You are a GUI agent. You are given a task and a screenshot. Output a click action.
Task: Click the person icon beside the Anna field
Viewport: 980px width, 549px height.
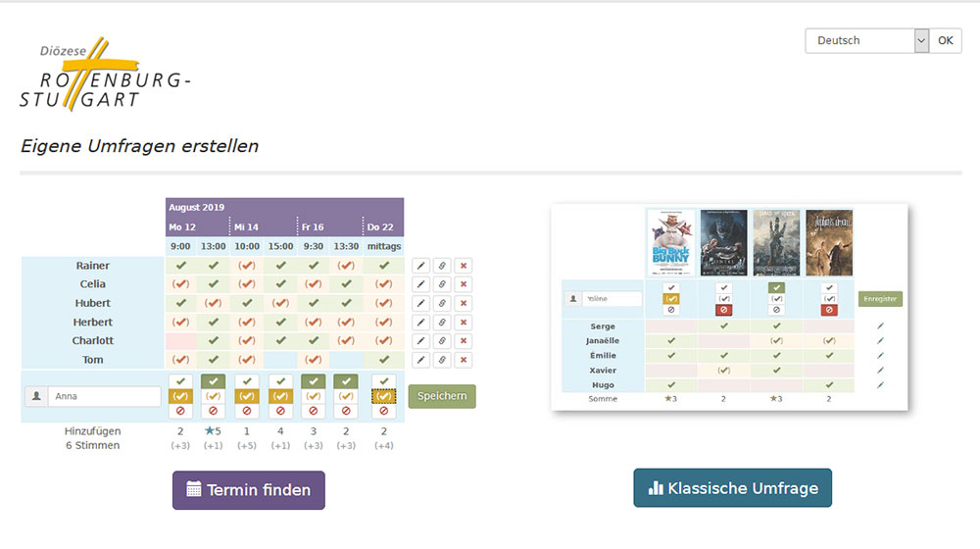point(36,397)
